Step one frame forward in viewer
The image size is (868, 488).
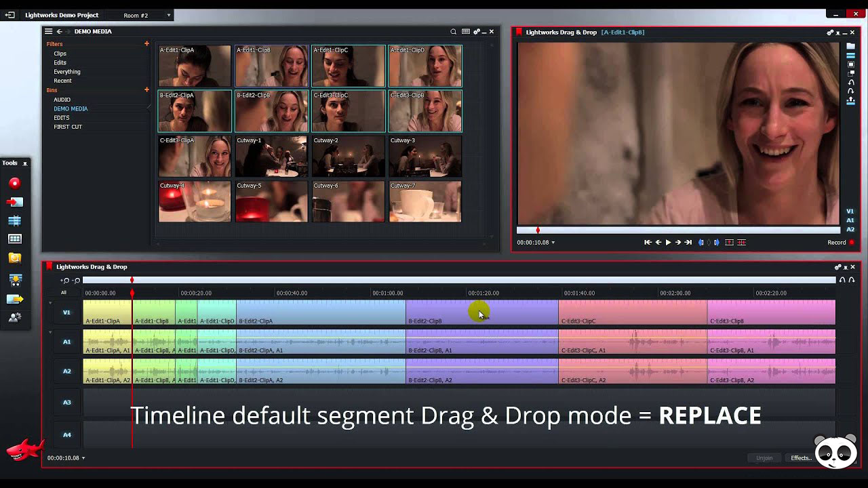(x=678, y=242)
